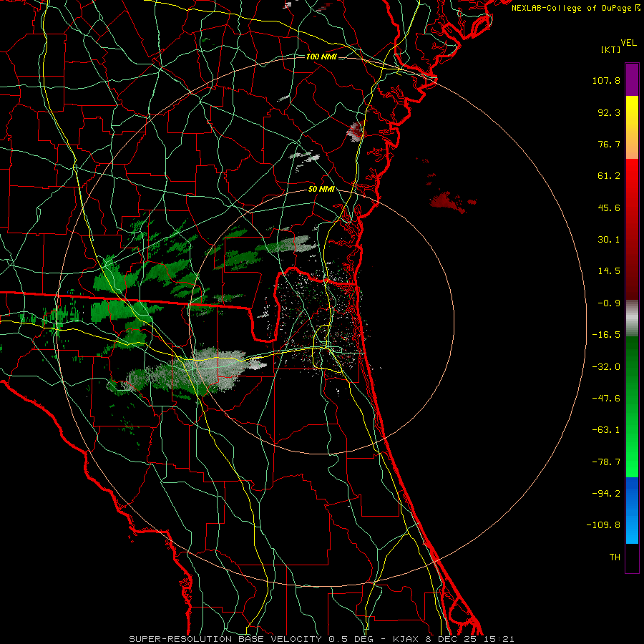644x644 pixels.
Task: Click the -0.9 velocity label
Action: click(x=609, y=303)
